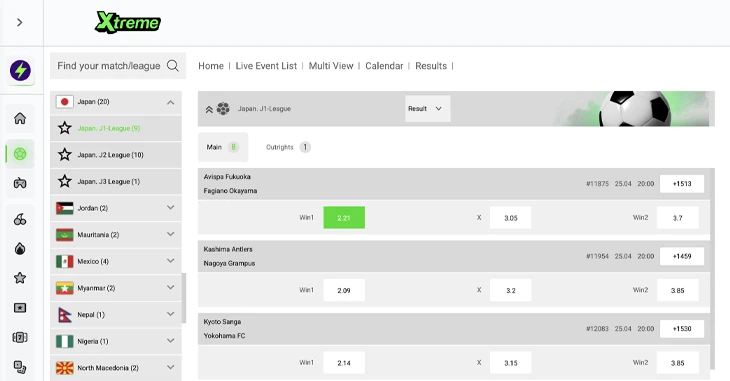Open Japan J1-League (9) league
Image resolution: width=730 pixels, height=381 pixels.
point(116,128)
